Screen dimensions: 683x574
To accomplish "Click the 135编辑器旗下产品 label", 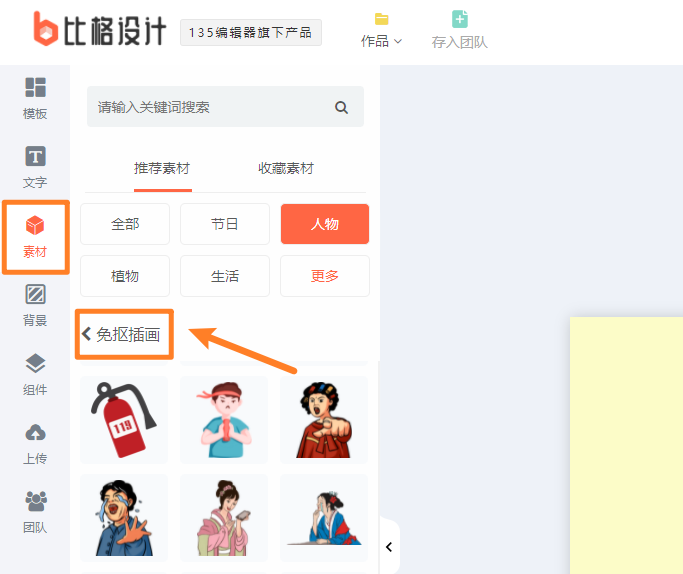I will coord(250,32).
